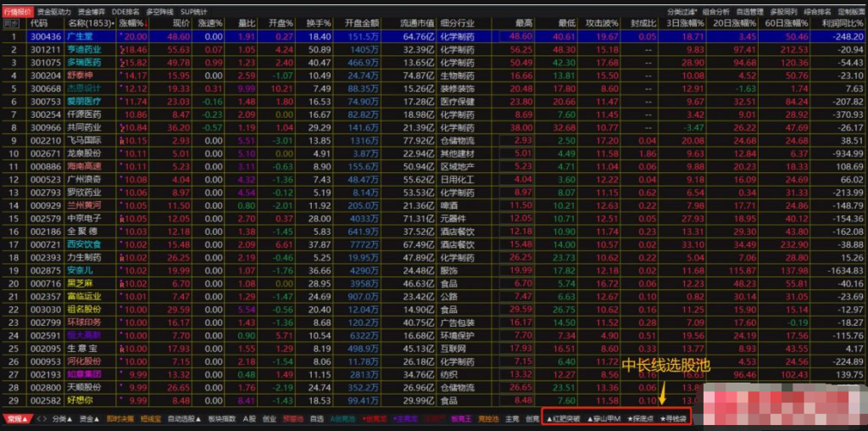Screen dimensions: 868x431
Task: Expand the 资金 dropdown in bottom bar
Action: (x=90, y=418)
